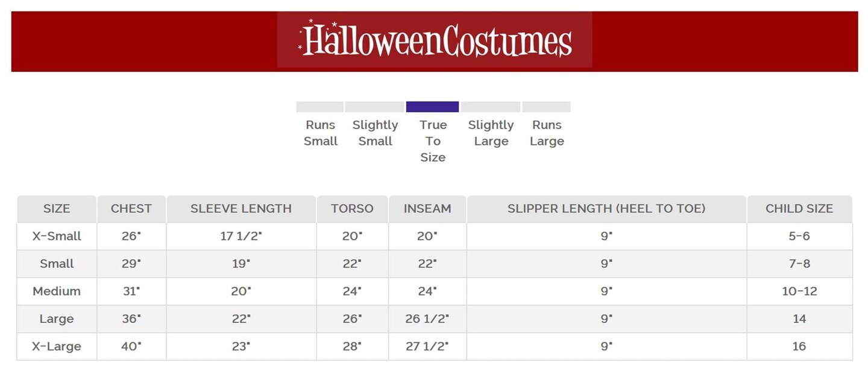868x377 pixels.
Task: Select the SLIPPER LENGTH (HEEL TO TOE) header
Action: coord(606,209)
